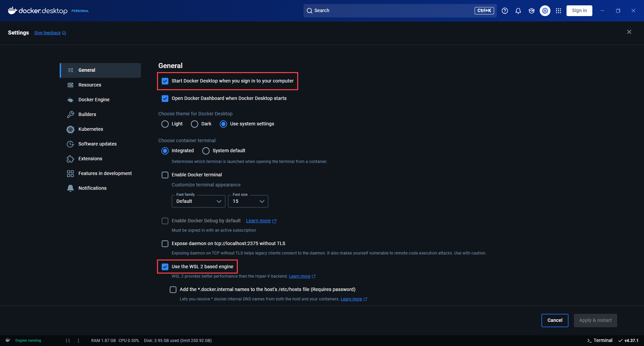This screenshot has width=644, height=346.
Task: Click the settings gear icon in header
Action: pos(545,11)
